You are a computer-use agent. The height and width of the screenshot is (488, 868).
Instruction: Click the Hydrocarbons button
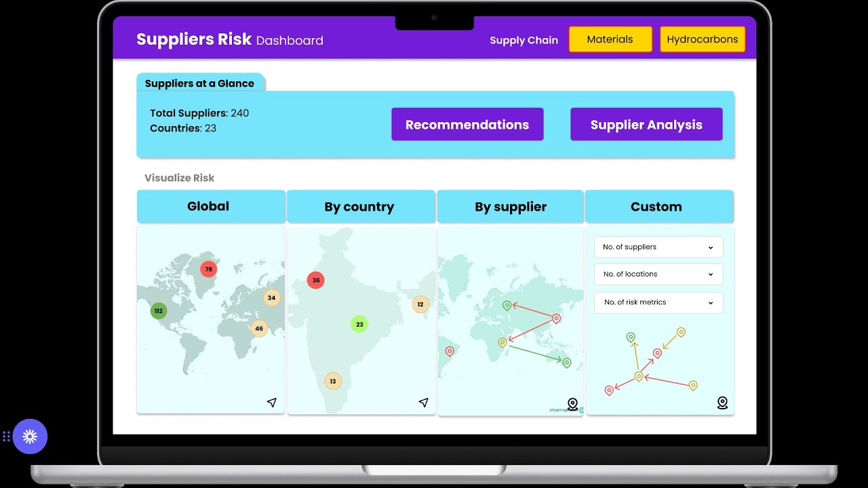[x=703, y=39]
